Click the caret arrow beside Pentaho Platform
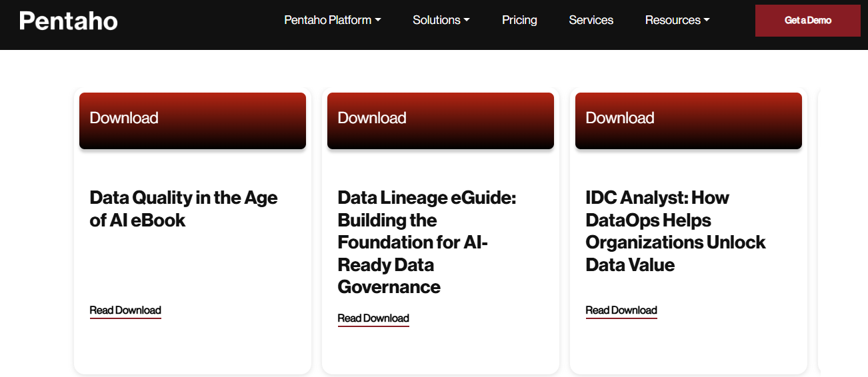 coord(378,20)
